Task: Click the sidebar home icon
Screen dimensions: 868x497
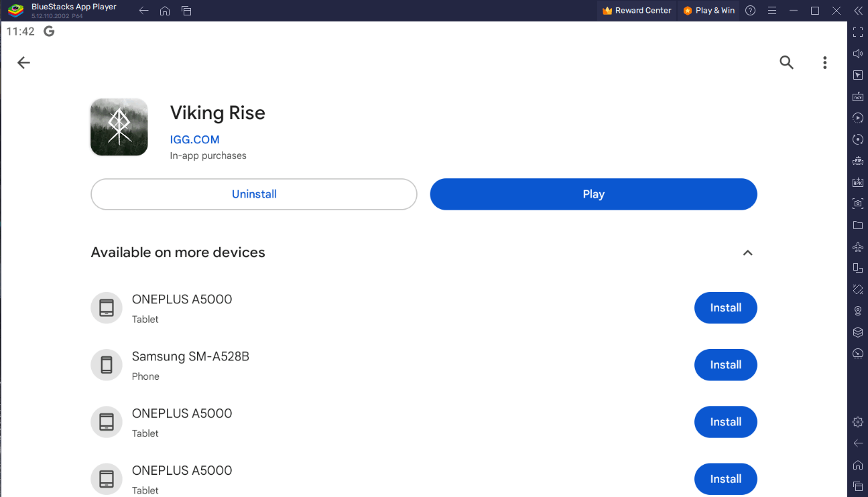Action: pos(858,465)
